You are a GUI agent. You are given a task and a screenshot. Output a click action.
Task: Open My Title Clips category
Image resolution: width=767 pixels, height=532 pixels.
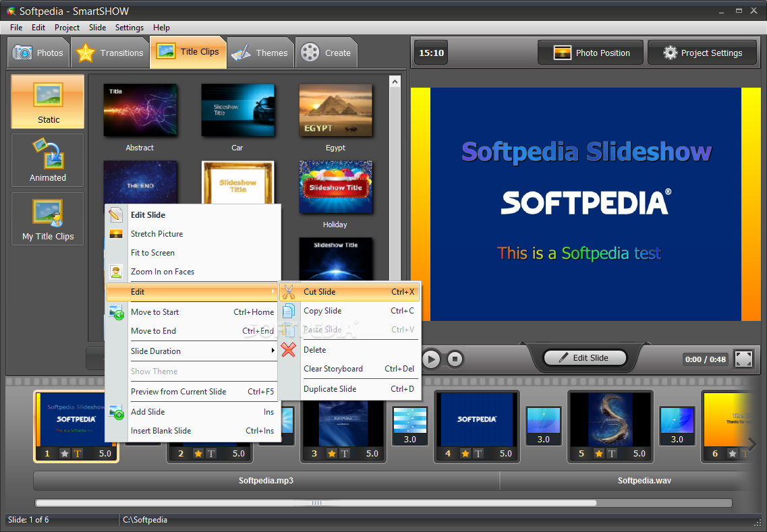pos(47,218)
